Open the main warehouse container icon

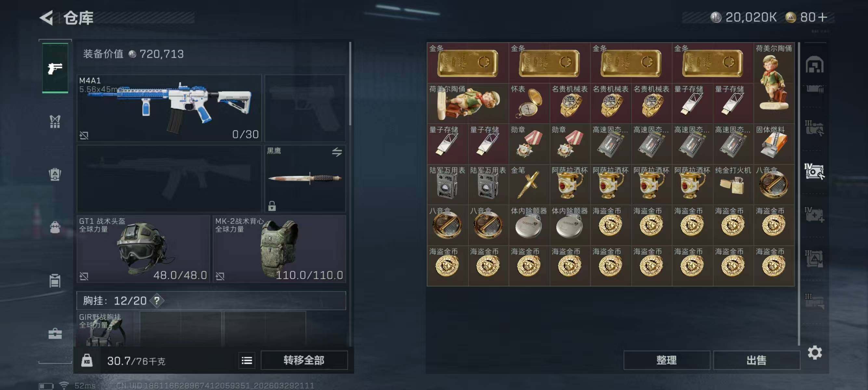(x=814, y=64)
